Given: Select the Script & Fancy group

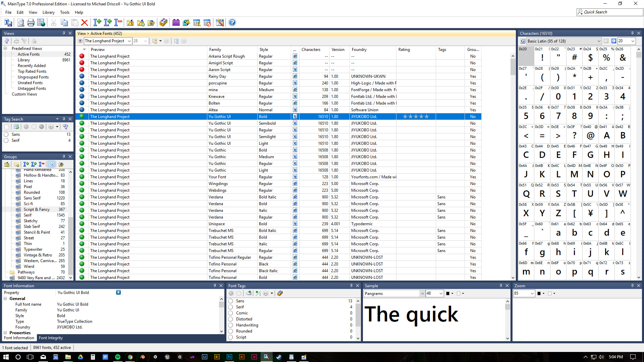Looking at the screenshot, I should click(37, 209).
